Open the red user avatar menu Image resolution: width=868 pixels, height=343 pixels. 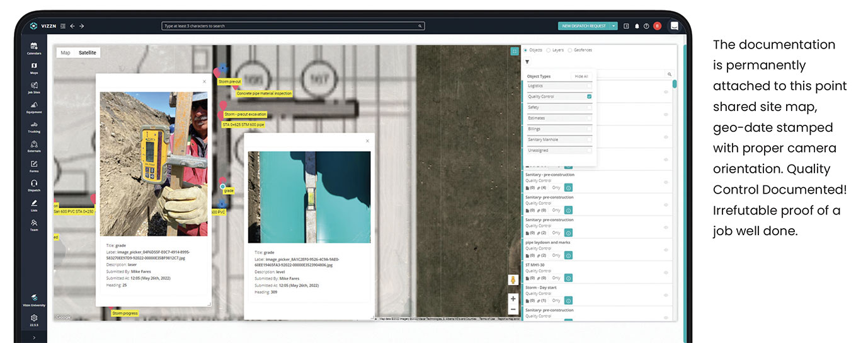pos(657,26)
